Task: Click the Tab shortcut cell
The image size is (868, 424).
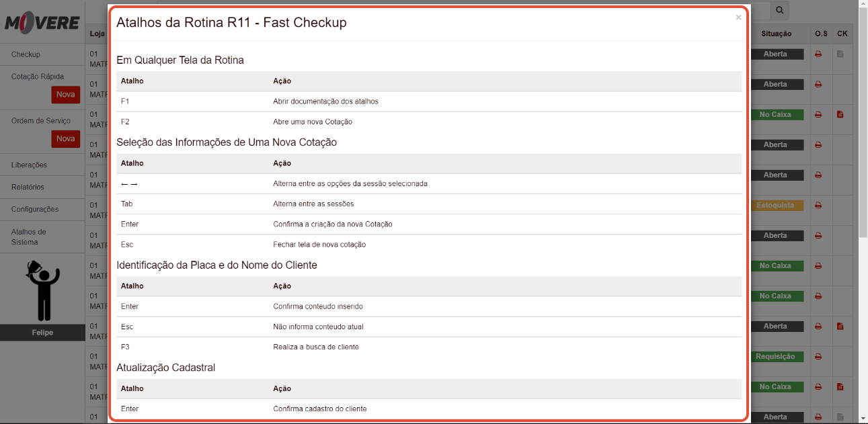Action: point(127,204)
